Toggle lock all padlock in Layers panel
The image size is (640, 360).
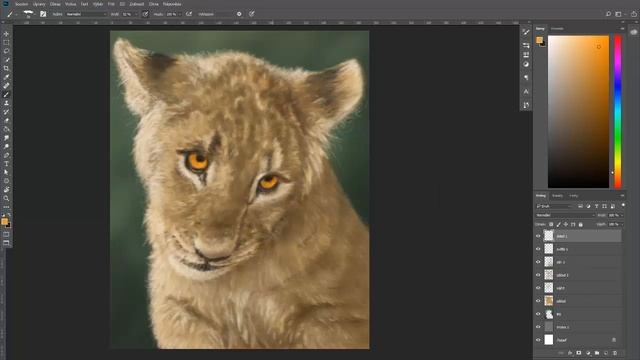[580, 224]
